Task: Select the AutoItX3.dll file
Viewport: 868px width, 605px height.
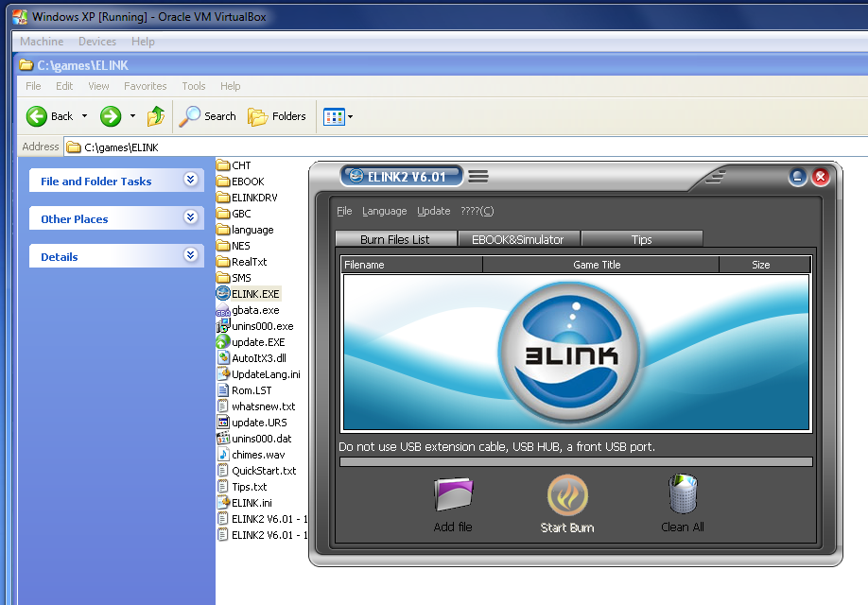Action: [252, 358]
